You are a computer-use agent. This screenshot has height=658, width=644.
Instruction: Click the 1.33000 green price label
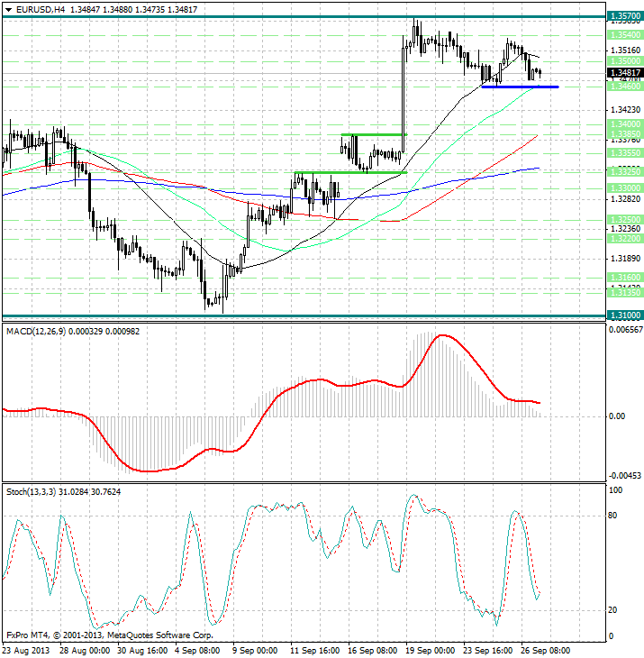click(x=625, y=188)
